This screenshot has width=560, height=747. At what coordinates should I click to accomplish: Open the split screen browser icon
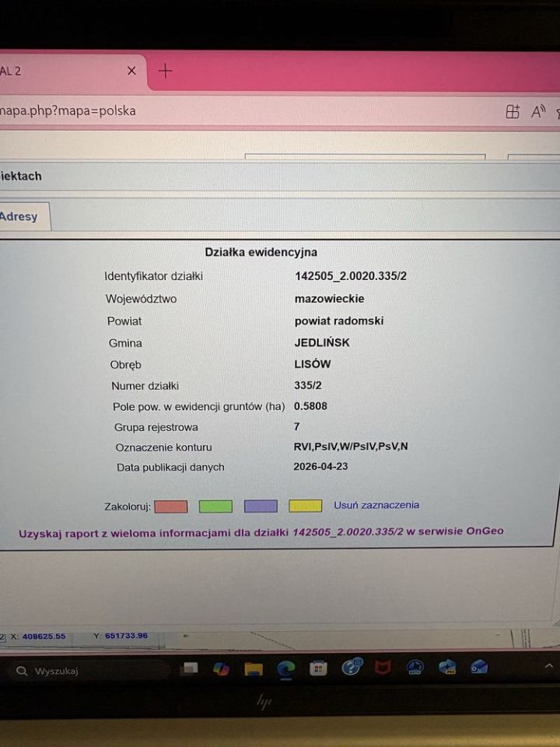click(x=513, y=111)
